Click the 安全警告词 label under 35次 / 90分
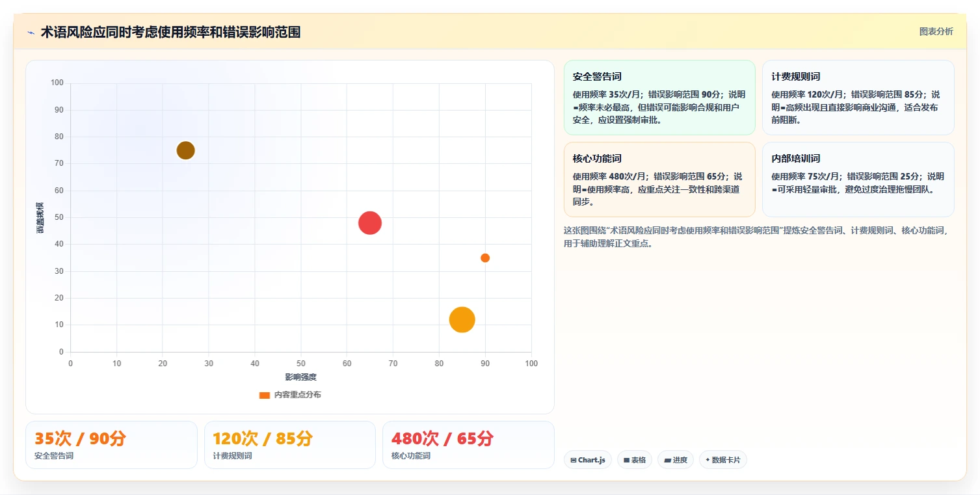 point(54,456)
